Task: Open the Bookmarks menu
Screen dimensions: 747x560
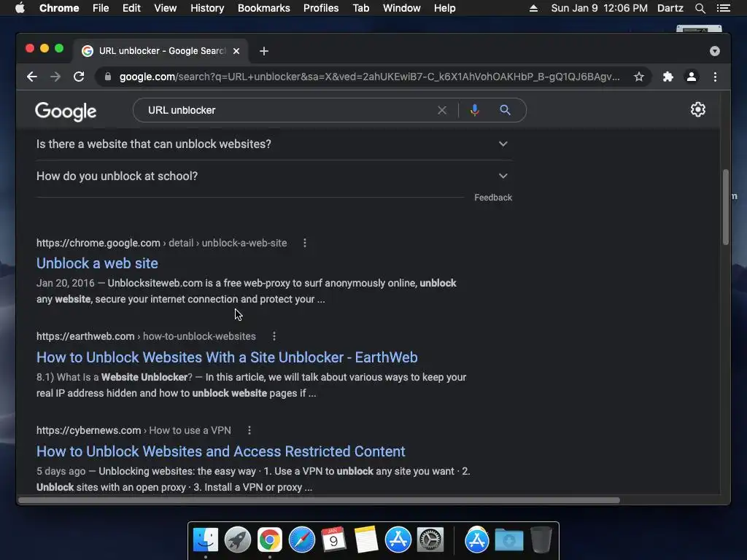Action: 264,8
